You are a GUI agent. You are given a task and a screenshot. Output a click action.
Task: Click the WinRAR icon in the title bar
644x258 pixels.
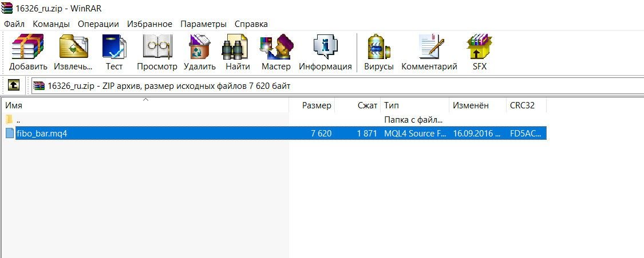(7, 8)
